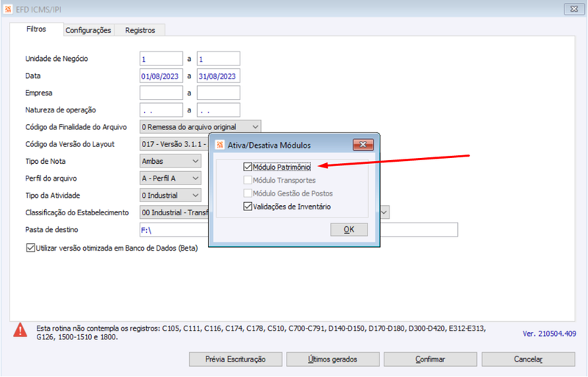Toggle the Módulo Transportes checkbox
Viewport: 588px width, 377px height.
(x=248, y=180)
